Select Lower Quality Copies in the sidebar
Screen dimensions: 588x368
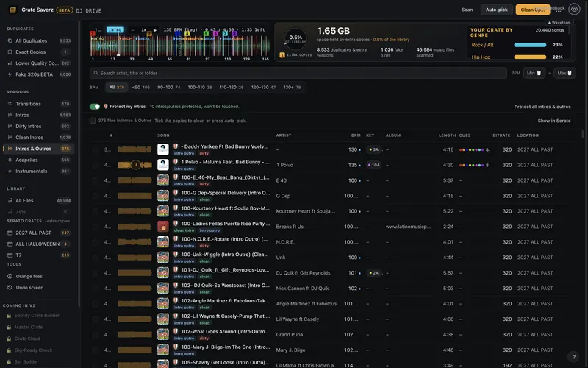pos(39,63)
